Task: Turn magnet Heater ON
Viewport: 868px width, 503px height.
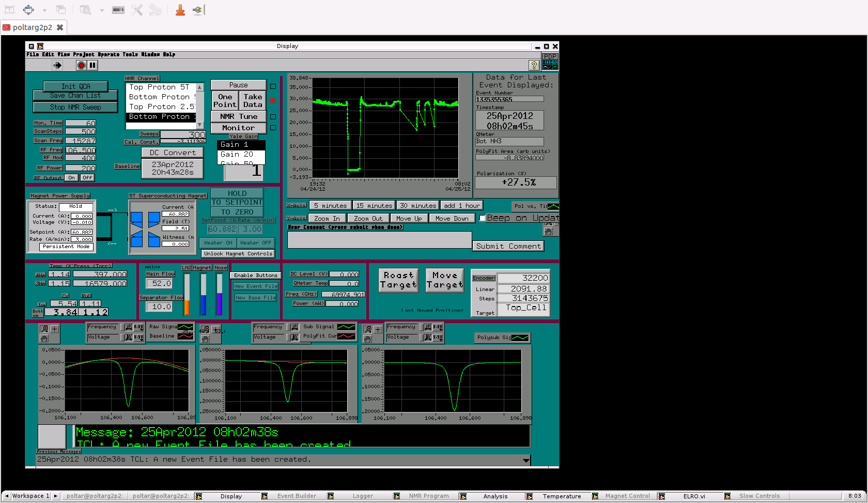Action: pyautogui.click(x=218, y=243)
